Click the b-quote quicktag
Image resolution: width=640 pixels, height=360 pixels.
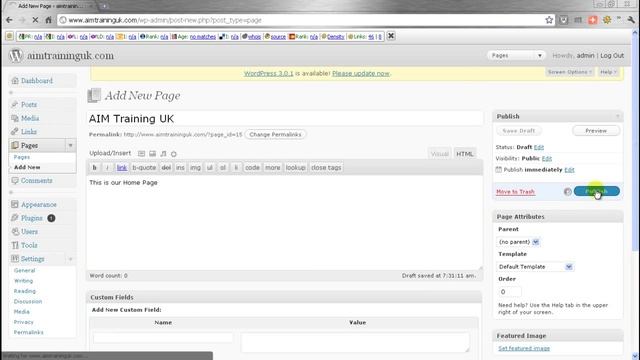[144, 168]
